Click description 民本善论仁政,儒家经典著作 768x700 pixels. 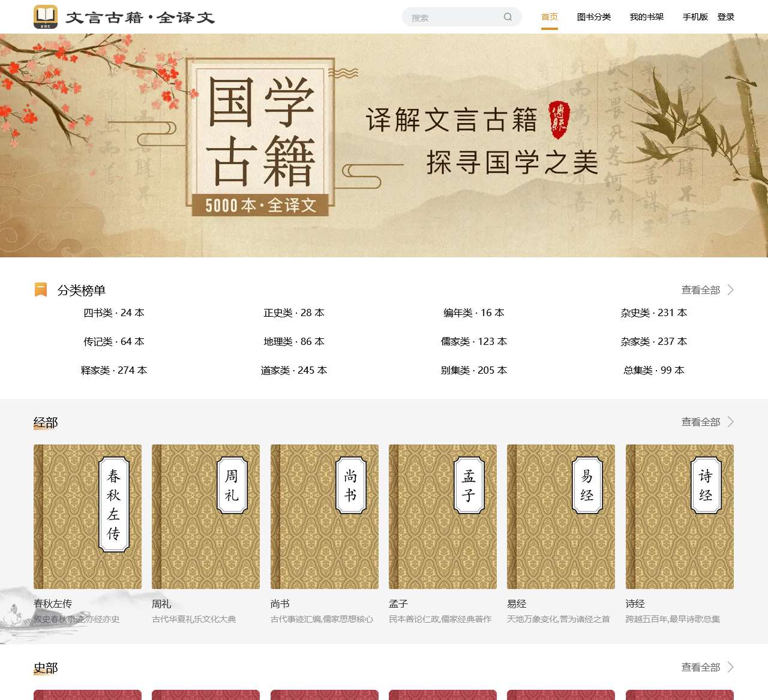pos(440,619)
